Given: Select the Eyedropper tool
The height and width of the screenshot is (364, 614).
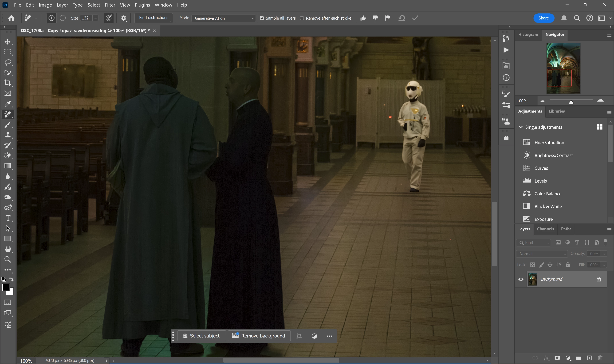Looking at the screenshot, I should coord(8,104).
